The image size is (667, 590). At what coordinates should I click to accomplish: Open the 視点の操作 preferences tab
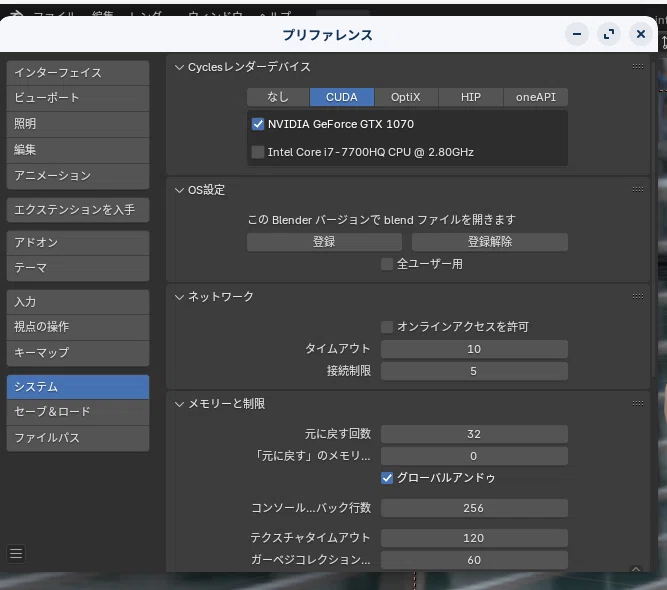click(78, 327)
